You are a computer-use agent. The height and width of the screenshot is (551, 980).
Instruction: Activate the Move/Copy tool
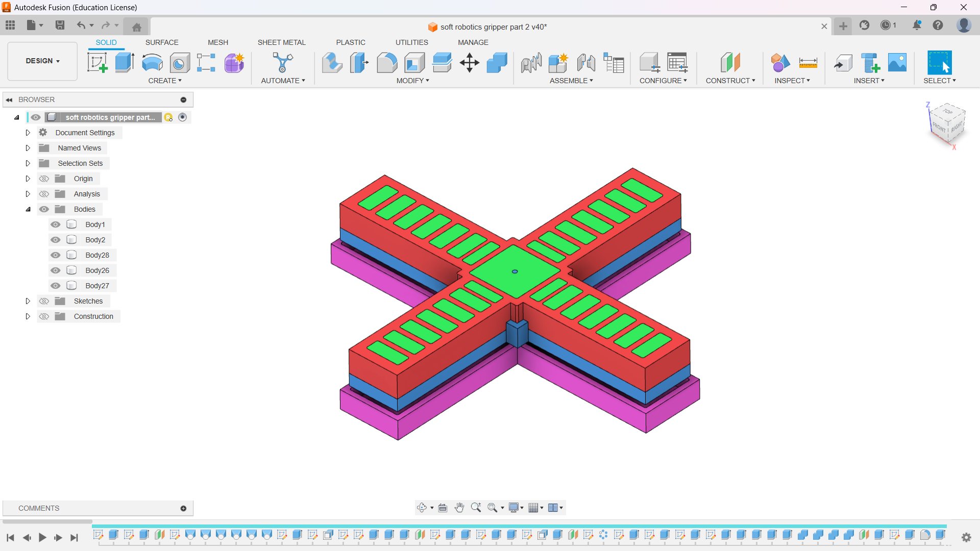[x=469, y=63]
